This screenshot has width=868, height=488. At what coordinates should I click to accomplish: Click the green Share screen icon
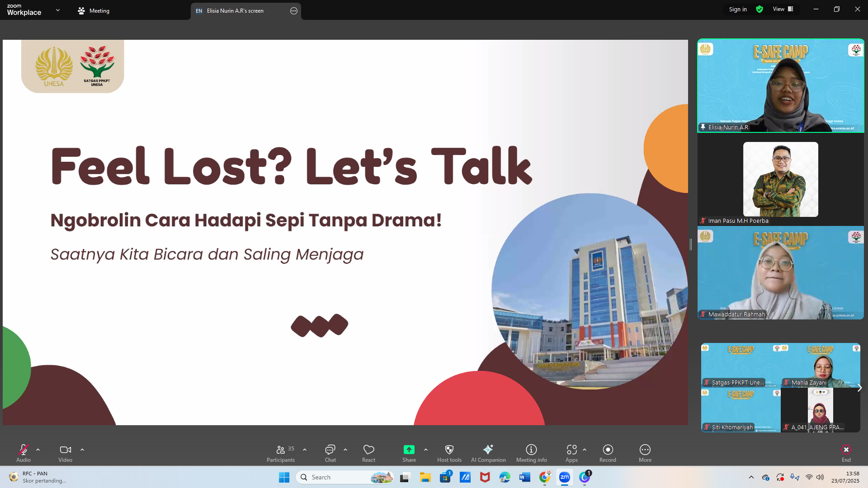coord(409,450)
